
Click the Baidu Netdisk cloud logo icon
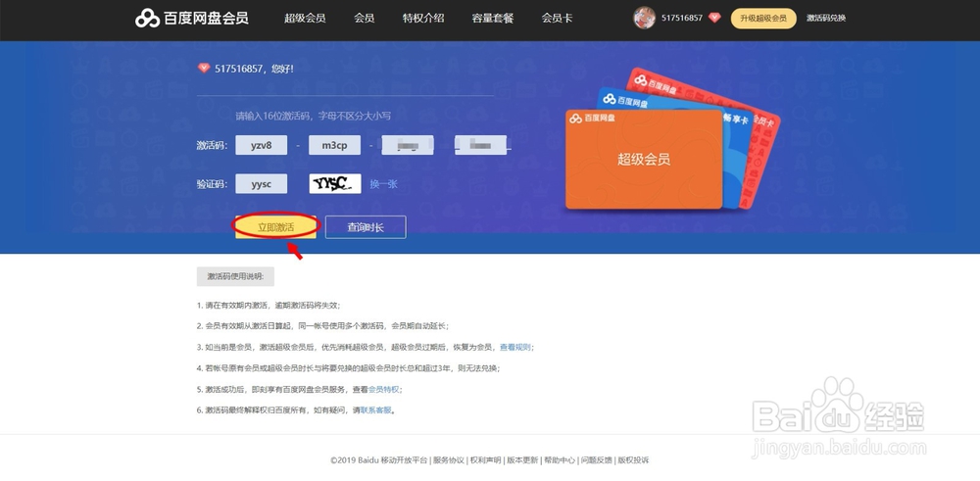(148, 18)
